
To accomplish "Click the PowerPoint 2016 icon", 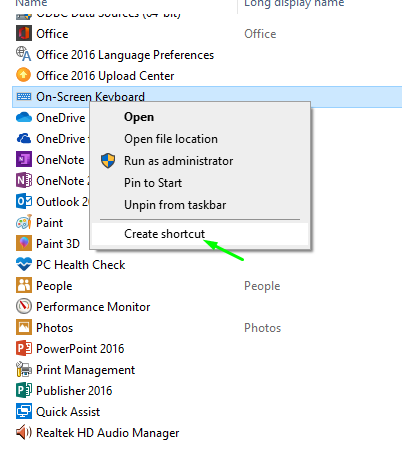I will tap(24, 348).
